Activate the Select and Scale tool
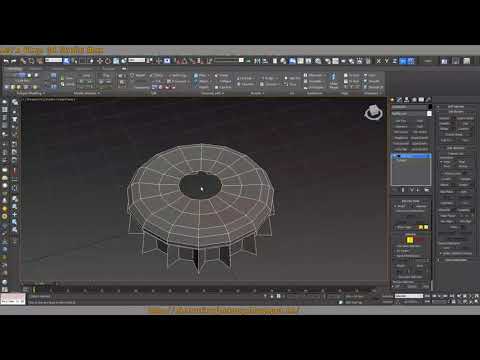 116,61
